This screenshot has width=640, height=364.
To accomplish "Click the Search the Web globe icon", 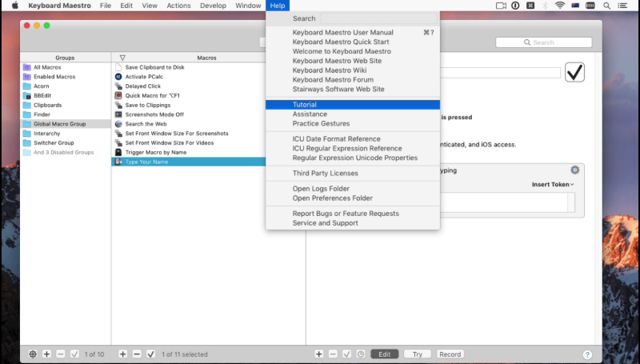I will [x=118, y=124].
